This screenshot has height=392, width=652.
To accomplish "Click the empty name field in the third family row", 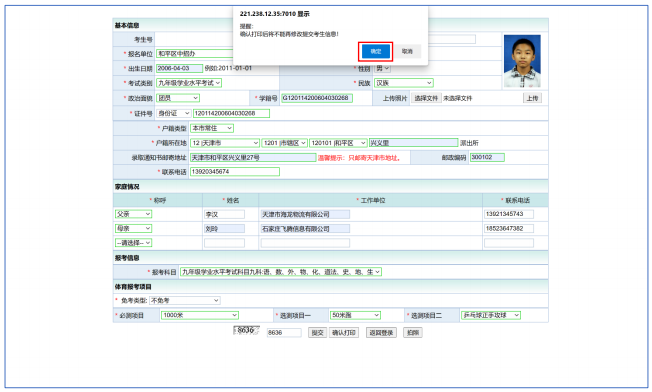I will coord(225,243).
